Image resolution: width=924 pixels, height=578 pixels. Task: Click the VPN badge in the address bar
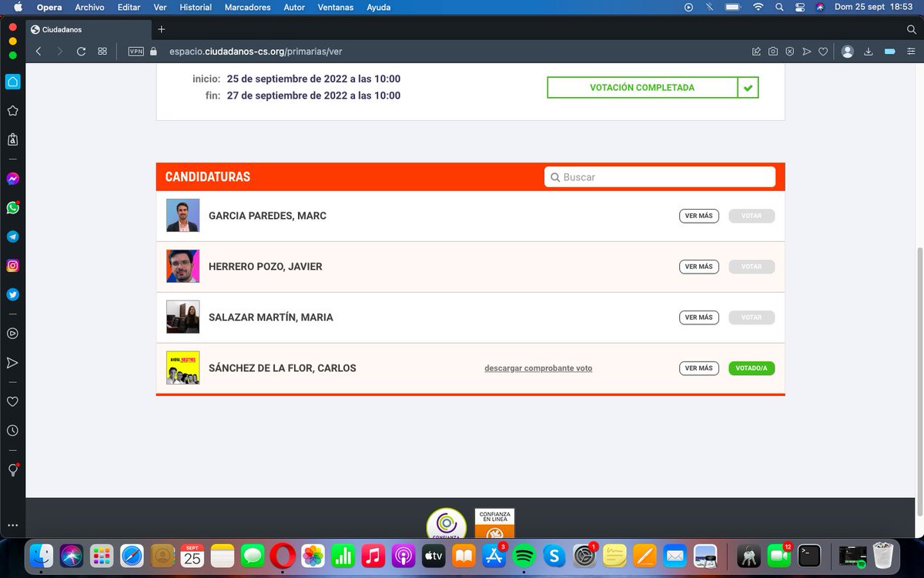coord(136,52)
